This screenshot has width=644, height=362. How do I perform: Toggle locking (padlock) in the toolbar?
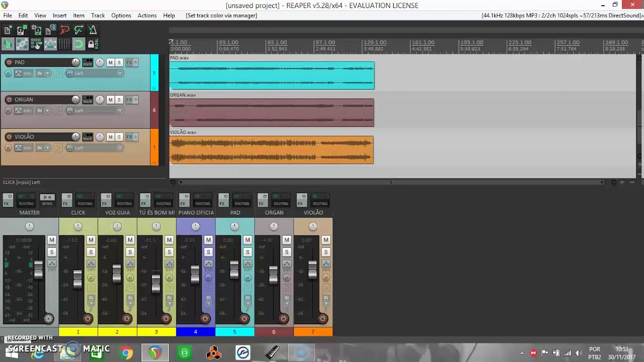point(93,44)
